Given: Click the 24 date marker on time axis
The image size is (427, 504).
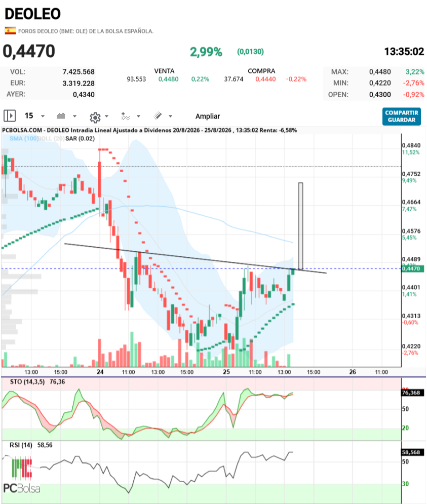Looking at the screenshot, I should [x=100, y=372].
